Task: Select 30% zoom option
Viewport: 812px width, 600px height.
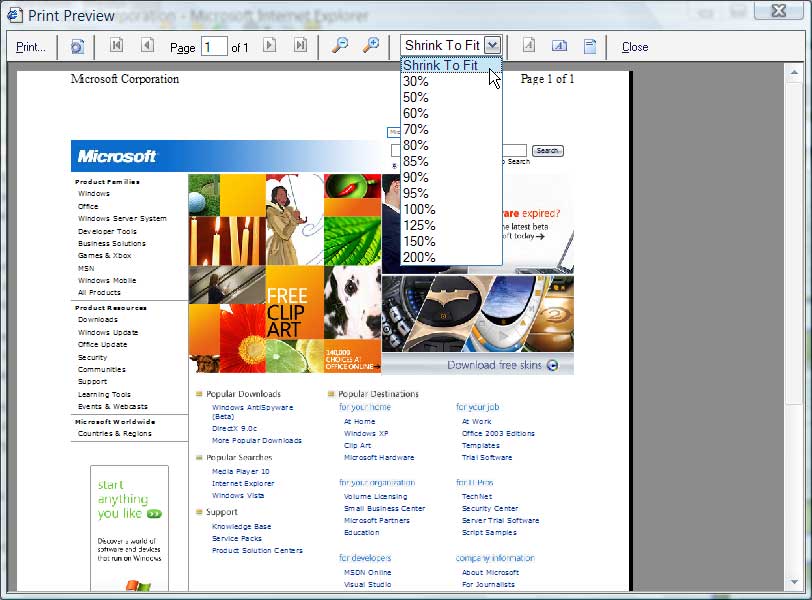Action: (x=451, y=81)
